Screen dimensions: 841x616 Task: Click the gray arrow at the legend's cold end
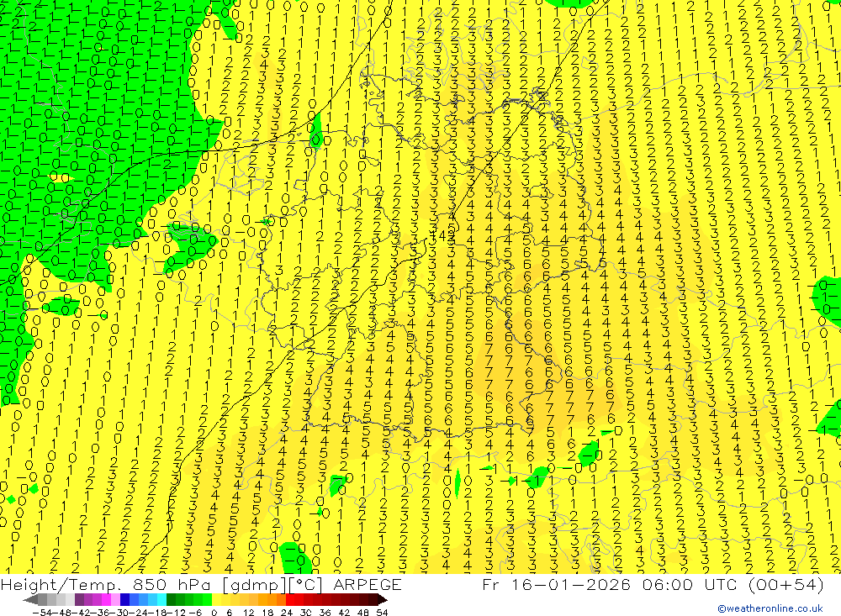tap(30, 599)
